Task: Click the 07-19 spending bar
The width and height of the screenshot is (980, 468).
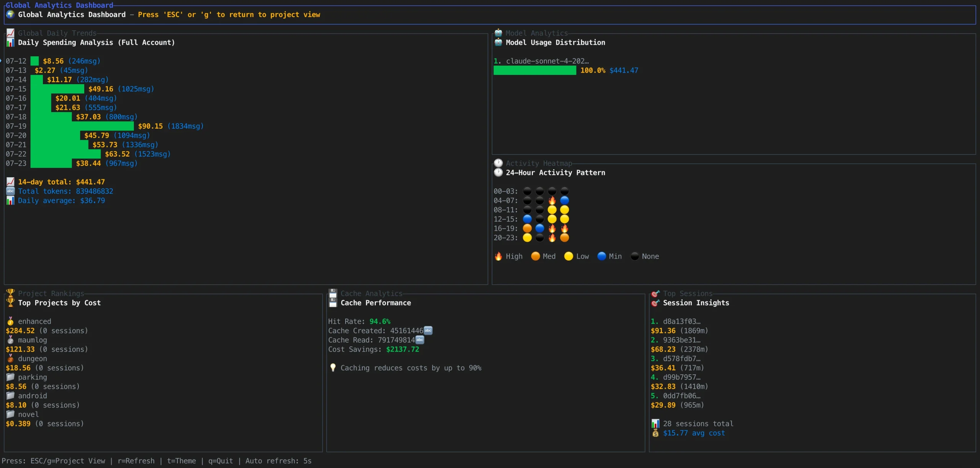Action: [82, 126]
